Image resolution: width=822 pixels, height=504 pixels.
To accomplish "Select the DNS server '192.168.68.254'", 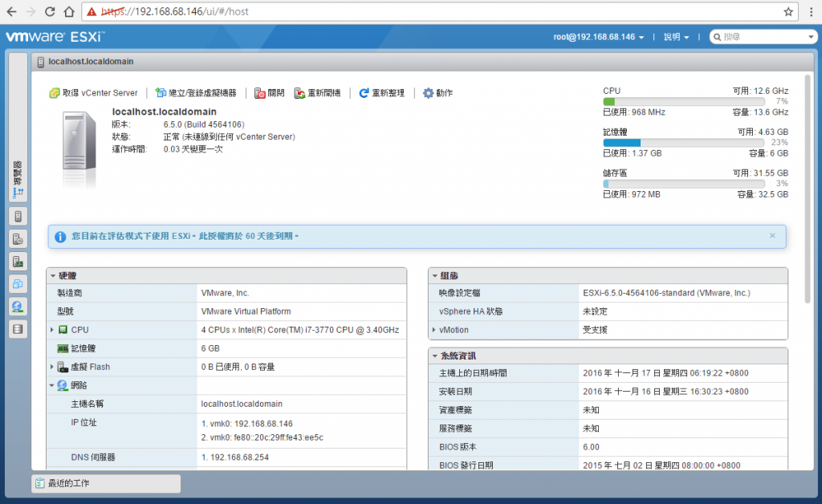I will click(x=239, y=457).
